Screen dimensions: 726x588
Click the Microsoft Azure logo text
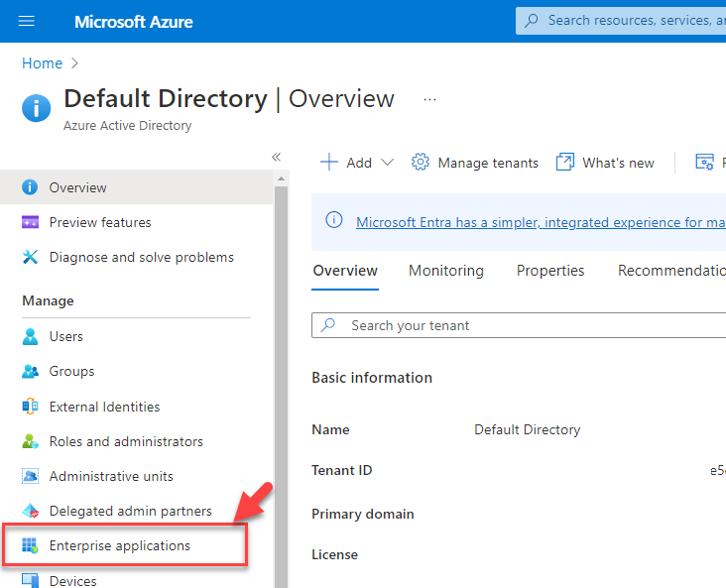point(133,21)
